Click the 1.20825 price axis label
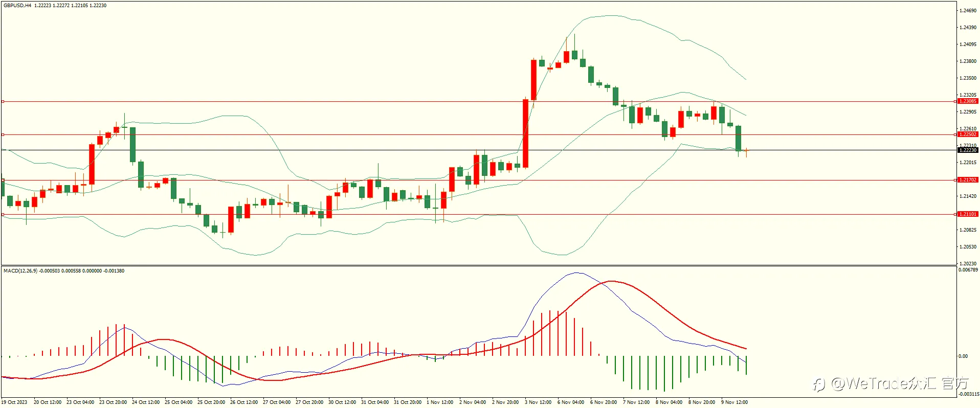 pyautogui.click(x=968, y=230)
